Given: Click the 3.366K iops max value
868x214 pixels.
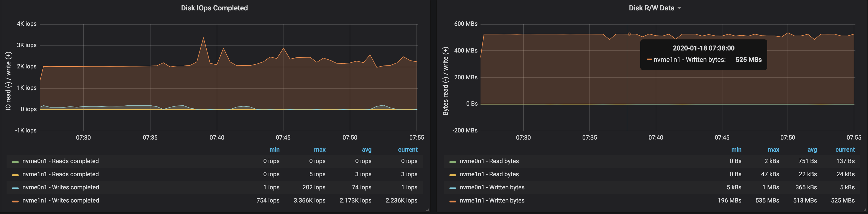Looking at the screenshot, I should pyautogui.click(x=309, y=201).
